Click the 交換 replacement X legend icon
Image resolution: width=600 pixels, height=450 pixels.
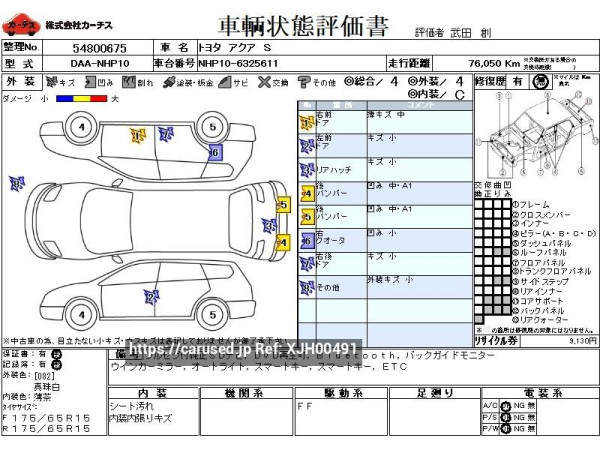click(x=264, y=82)
